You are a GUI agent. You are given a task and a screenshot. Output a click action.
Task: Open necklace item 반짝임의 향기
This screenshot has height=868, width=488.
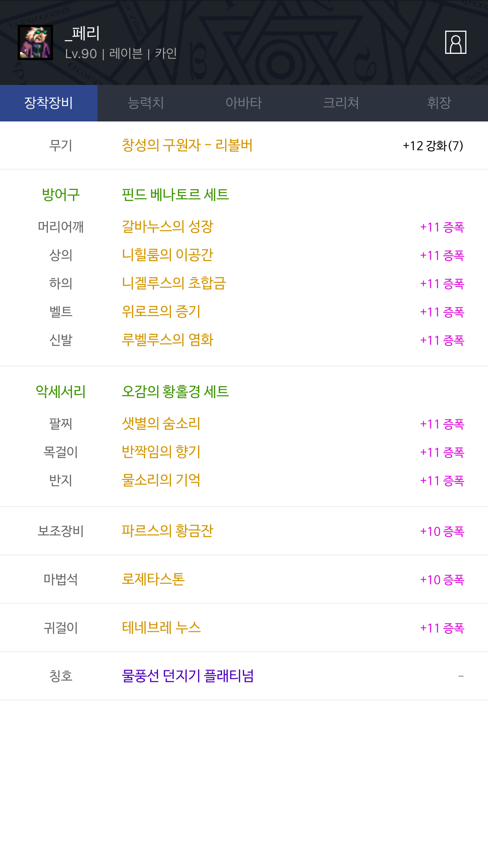pyautogui.click(x=161, y=452)
